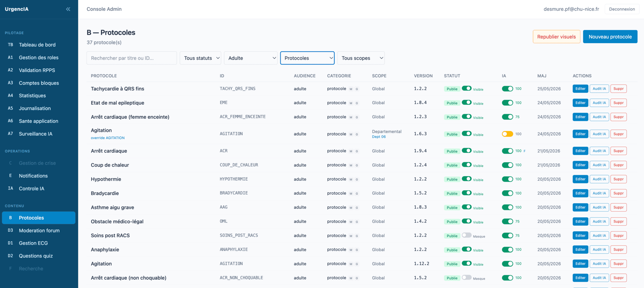This screenshot has width=644, height=288.
Task: Open Sante application page
Action: [38, 121]
